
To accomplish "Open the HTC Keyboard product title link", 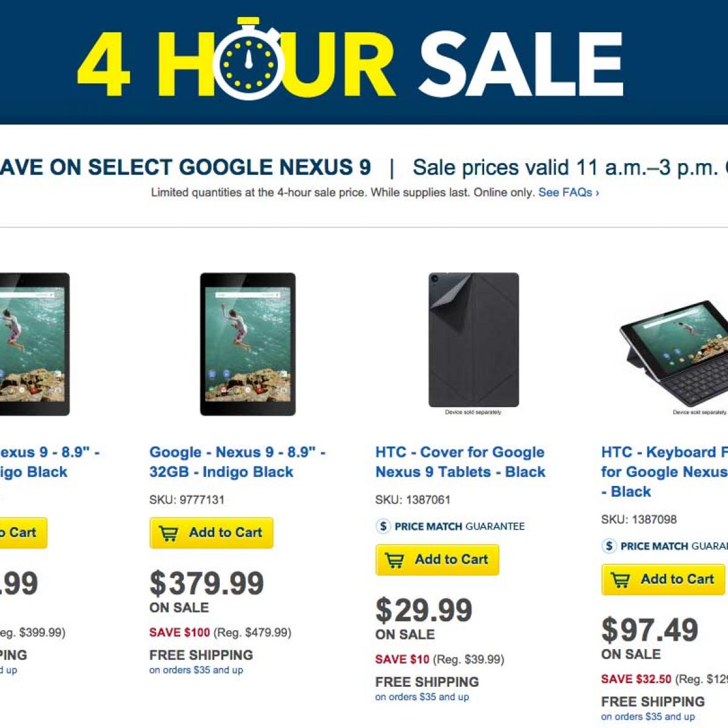I will pyautogui.click(x=664, y=472).
